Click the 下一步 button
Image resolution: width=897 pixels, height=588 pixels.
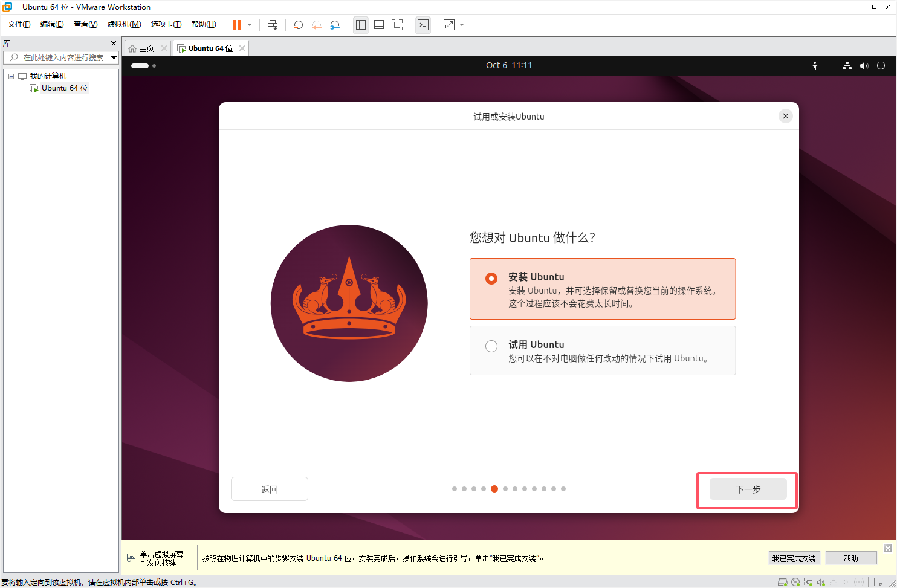[x=748, y=489]
